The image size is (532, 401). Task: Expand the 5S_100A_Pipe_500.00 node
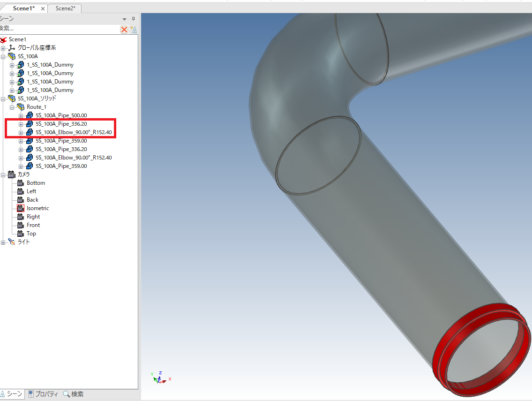click(x=21, y=115)
